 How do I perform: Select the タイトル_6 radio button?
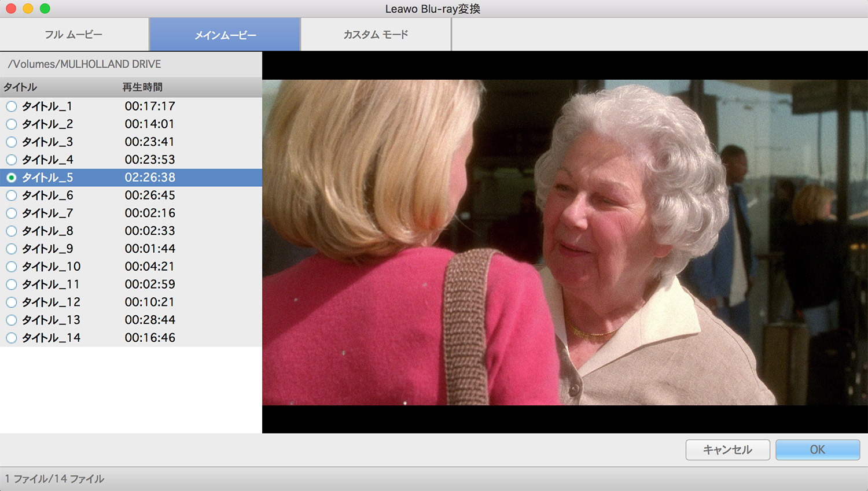tap(12, 195)
